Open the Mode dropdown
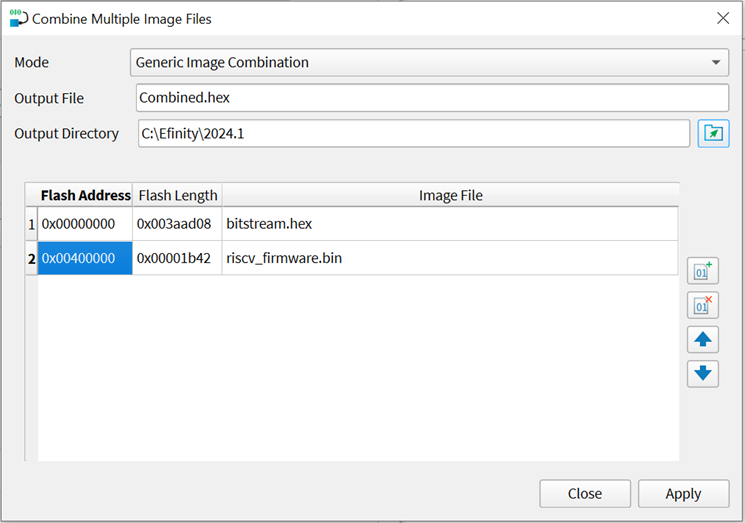 point(428,62)
